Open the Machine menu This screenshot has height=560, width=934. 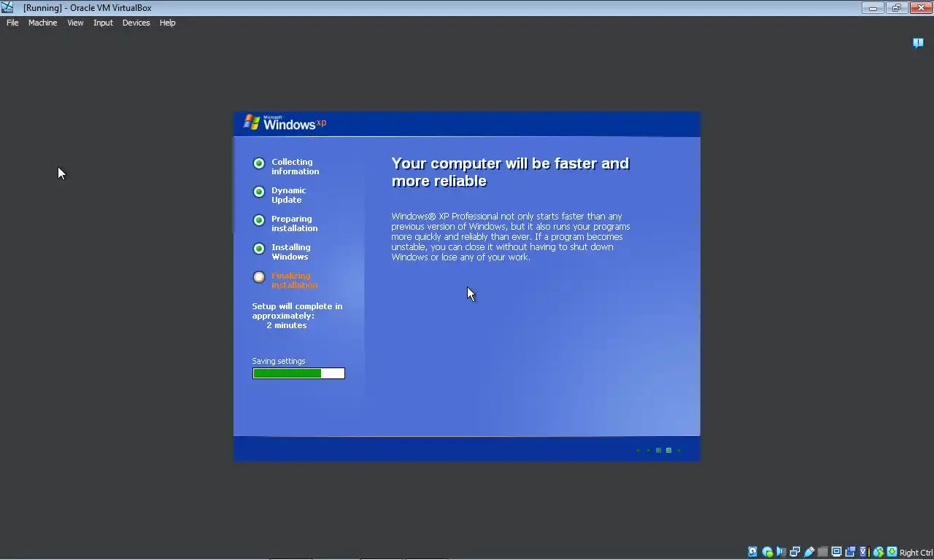(42, 23)
